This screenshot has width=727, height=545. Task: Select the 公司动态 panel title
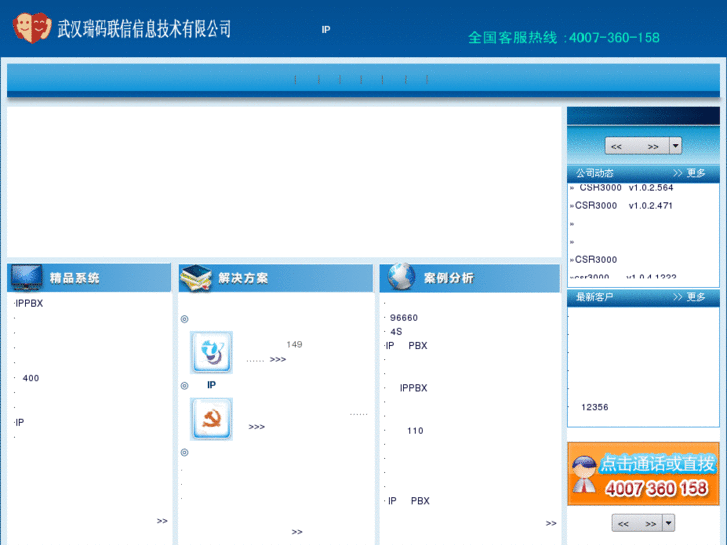[x=594, y=173]
